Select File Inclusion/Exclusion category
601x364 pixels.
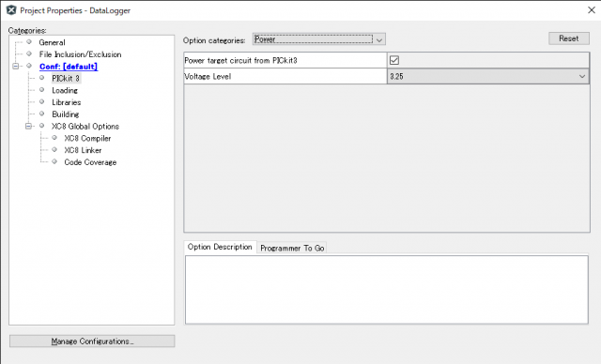pos(80,54)
